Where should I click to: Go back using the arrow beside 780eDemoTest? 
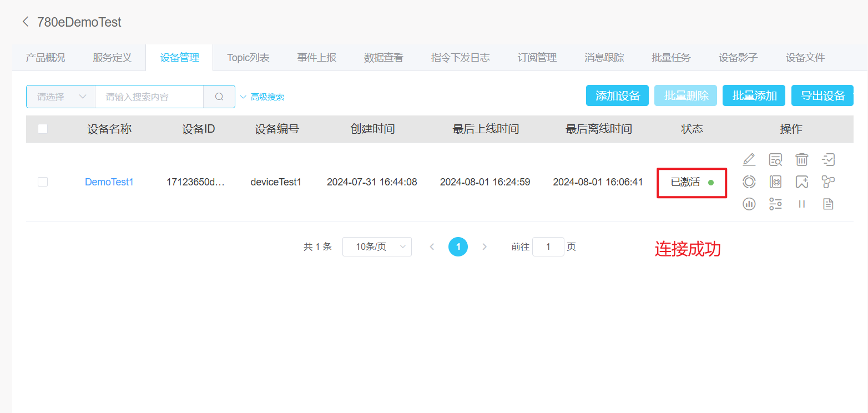25,22
